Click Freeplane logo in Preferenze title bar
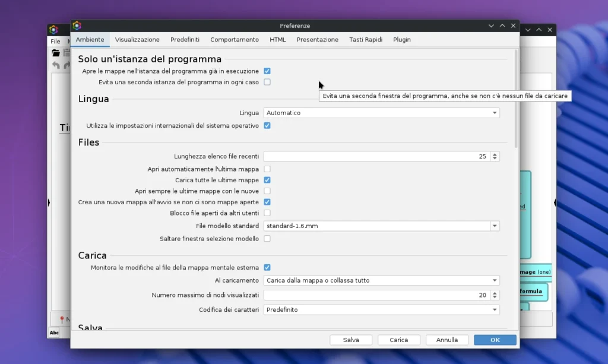 click(77, 26)
